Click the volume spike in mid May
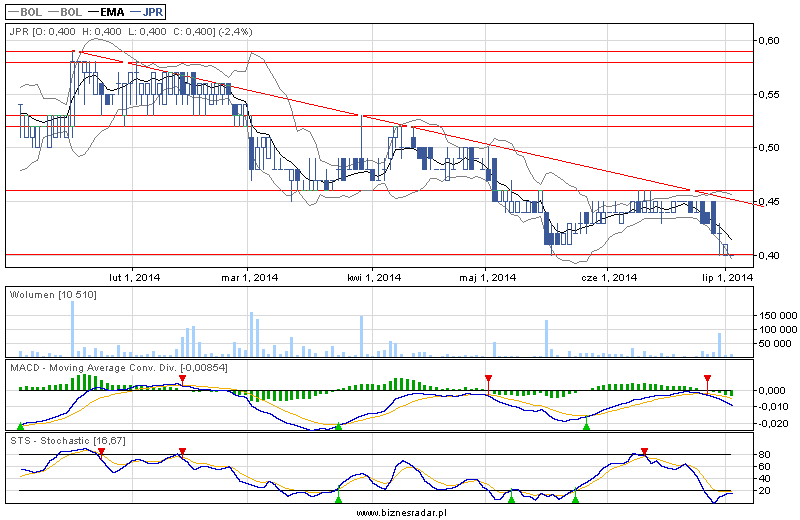The image size is (800, 520). tap(546, 338)
